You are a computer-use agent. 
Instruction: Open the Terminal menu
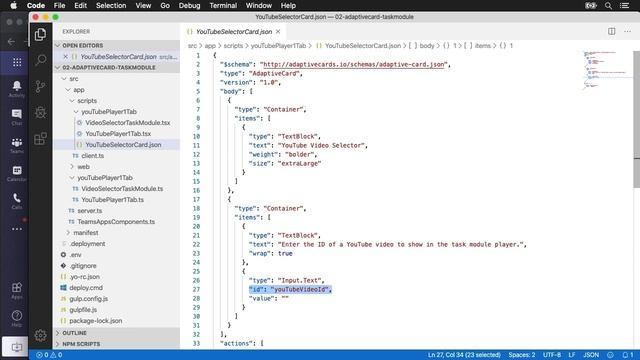(223, 6)
